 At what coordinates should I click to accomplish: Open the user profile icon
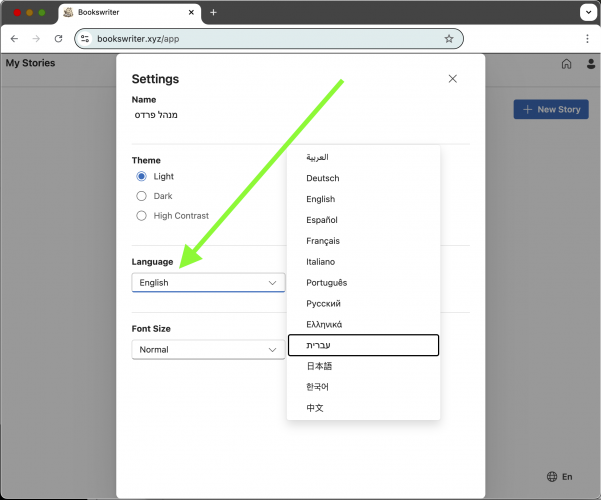(x=590, y=64)
